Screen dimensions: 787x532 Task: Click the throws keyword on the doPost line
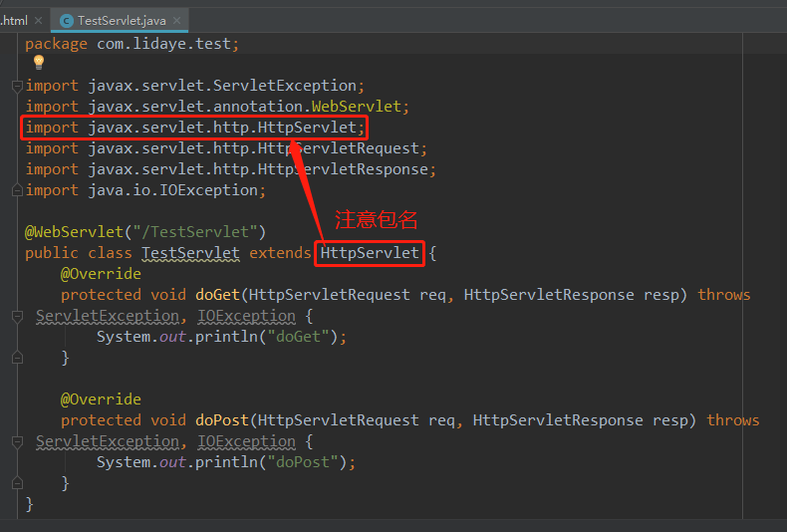733,420
